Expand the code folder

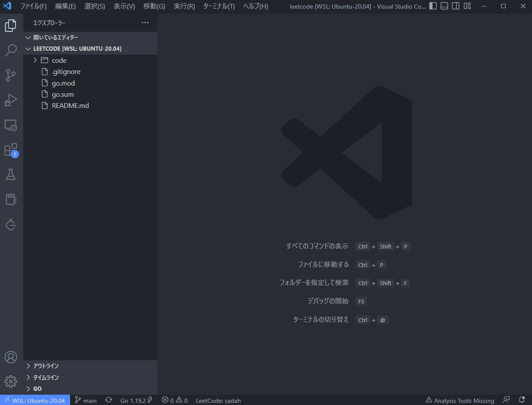(x=90, y=60)
